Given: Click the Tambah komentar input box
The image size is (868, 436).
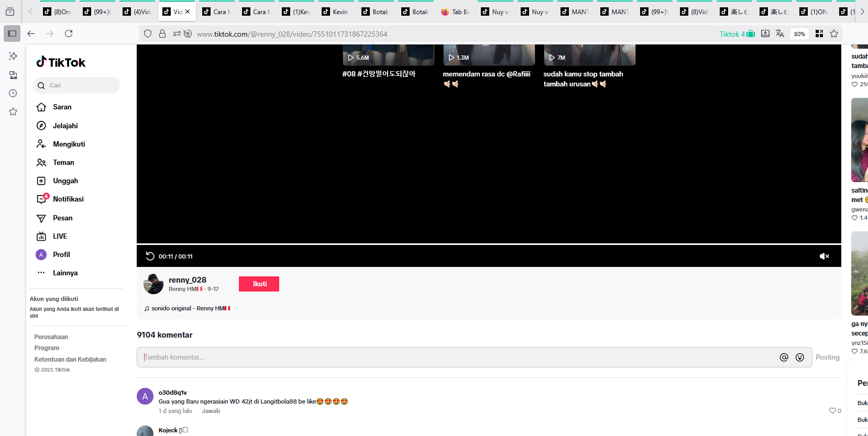Looking at the screenshot, I should point(459,357).
